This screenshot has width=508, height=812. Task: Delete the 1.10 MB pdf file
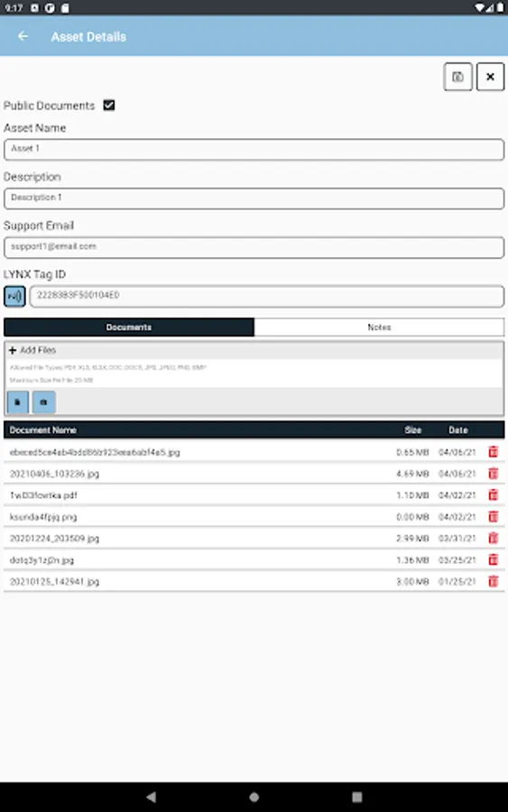click(493, 495)
